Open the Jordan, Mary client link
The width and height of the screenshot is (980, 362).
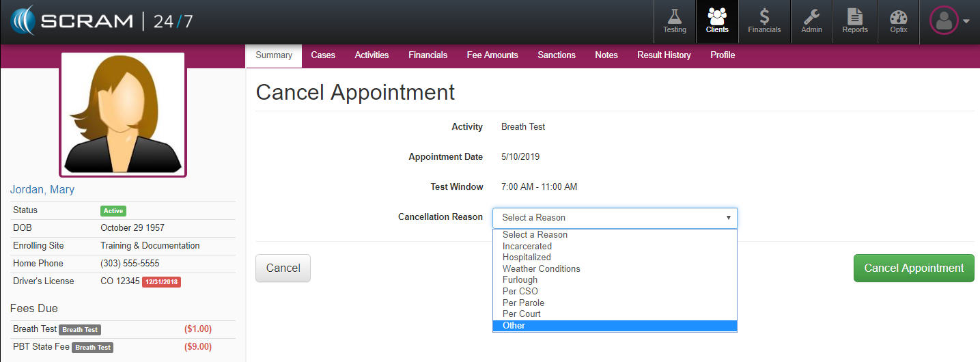(42, 190)
